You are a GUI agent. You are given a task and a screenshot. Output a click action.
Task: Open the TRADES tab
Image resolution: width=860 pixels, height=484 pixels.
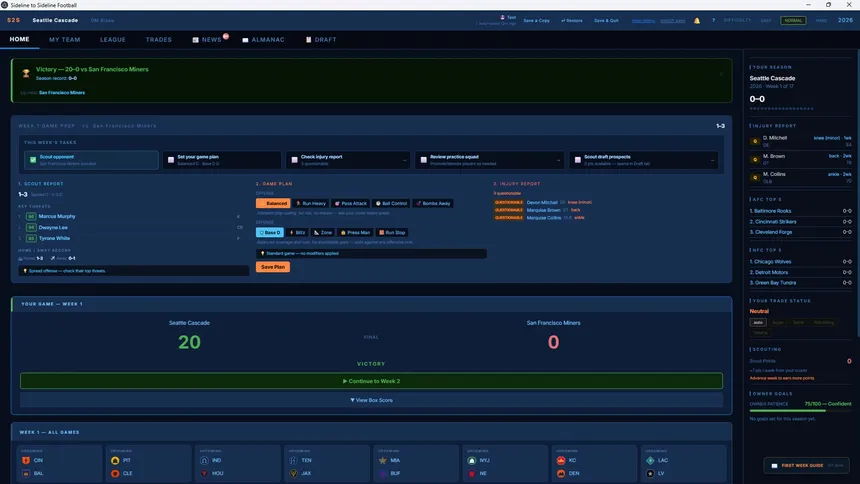159,40
